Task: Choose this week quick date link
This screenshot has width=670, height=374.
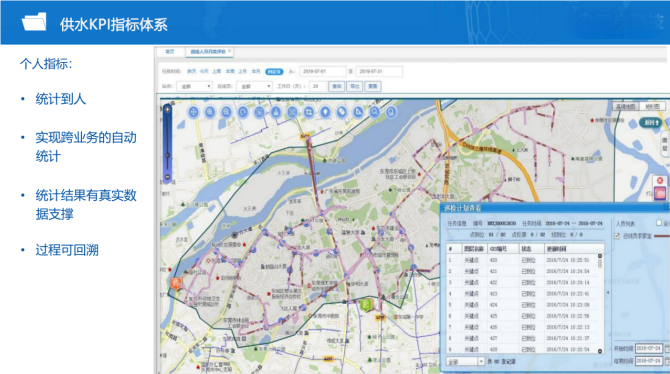Action: tap(230, 72)
